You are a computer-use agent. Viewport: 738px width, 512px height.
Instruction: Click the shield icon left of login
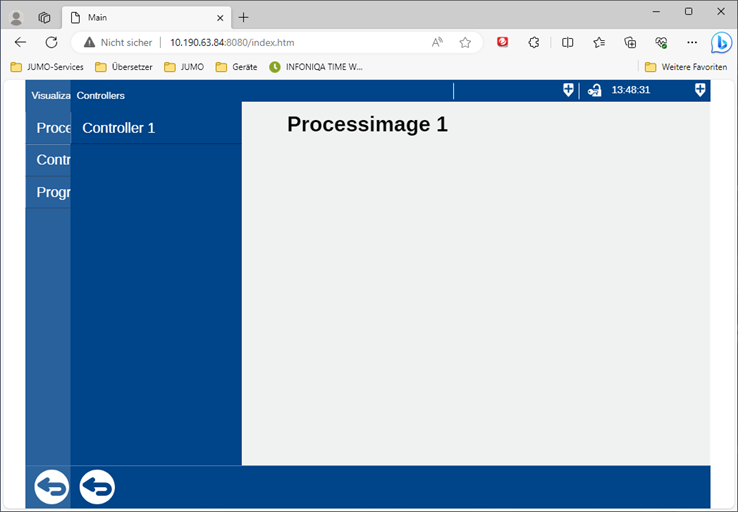[568, 90]
